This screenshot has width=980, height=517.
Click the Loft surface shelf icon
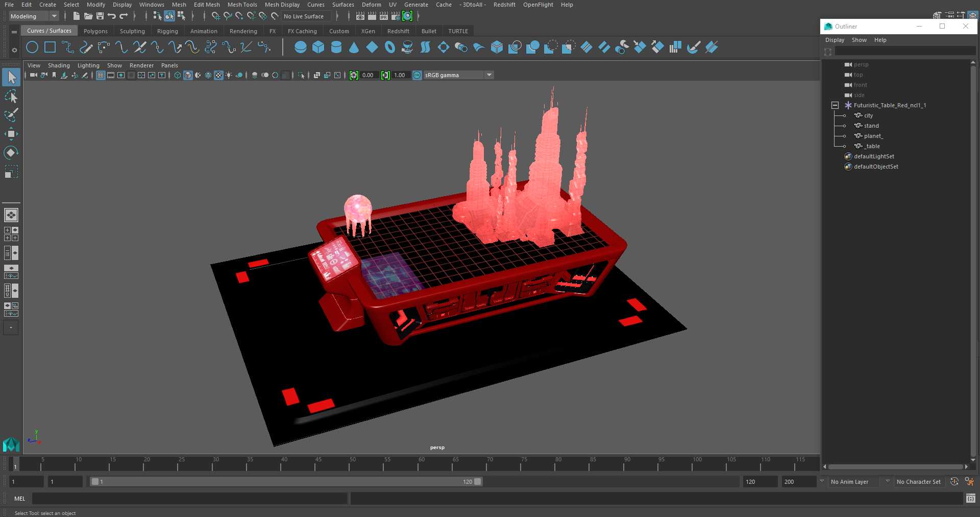click(x=425, y=48)
